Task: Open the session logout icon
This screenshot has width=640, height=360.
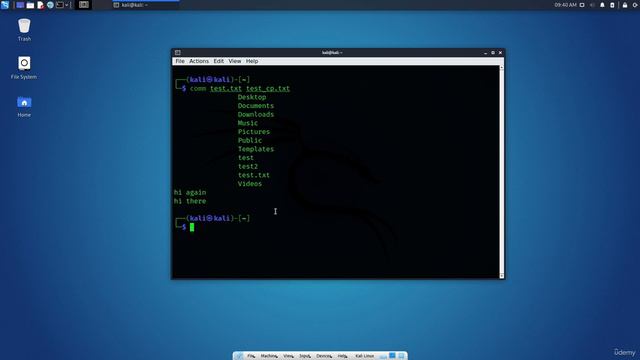Action: 636,5
